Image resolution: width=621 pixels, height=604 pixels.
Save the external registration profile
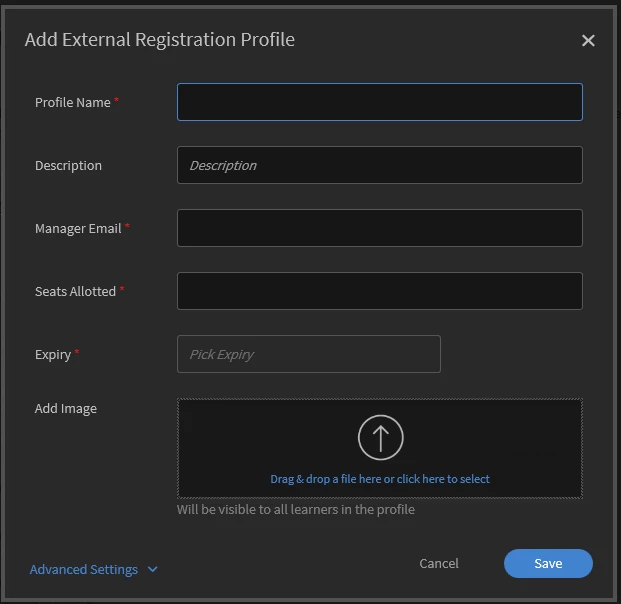click(x=548, y=564)
